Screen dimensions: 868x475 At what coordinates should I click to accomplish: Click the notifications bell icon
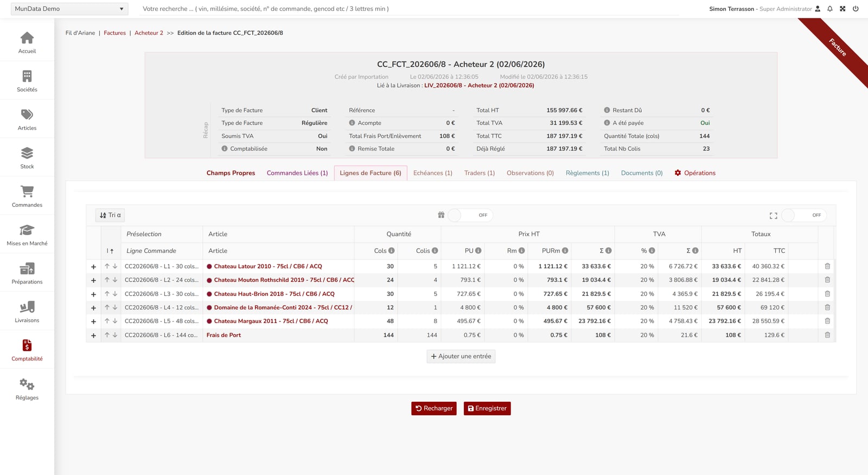829,9
